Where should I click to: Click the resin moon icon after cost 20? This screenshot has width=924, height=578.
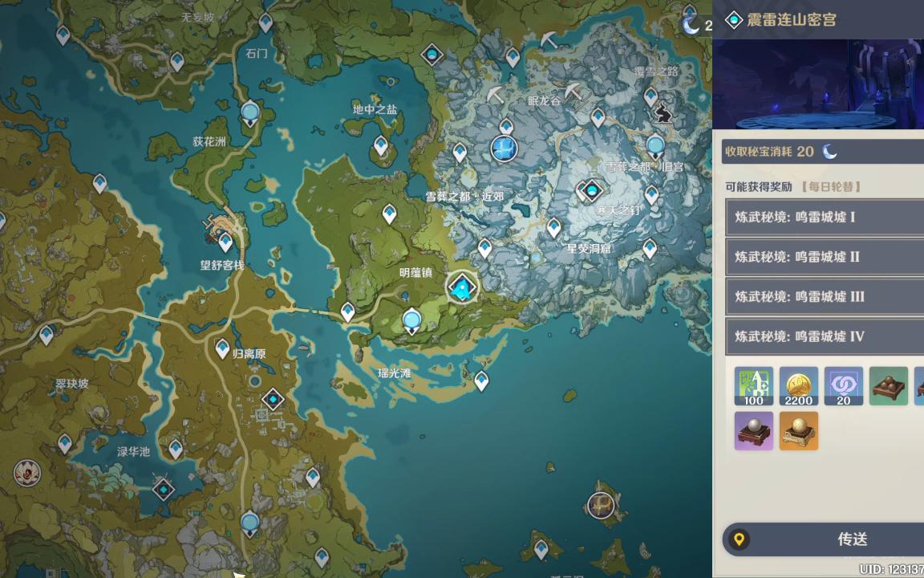[830, 153]
